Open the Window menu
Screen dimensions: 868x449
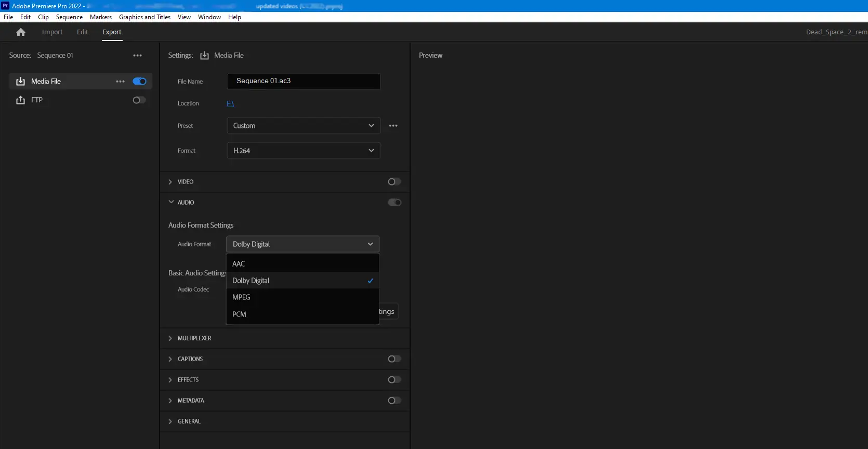click(209, 17)
